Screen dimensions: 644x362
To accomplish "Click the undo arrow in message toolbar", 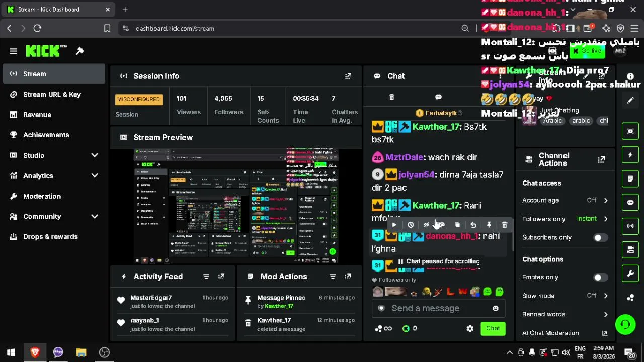I will pos(473,225).
